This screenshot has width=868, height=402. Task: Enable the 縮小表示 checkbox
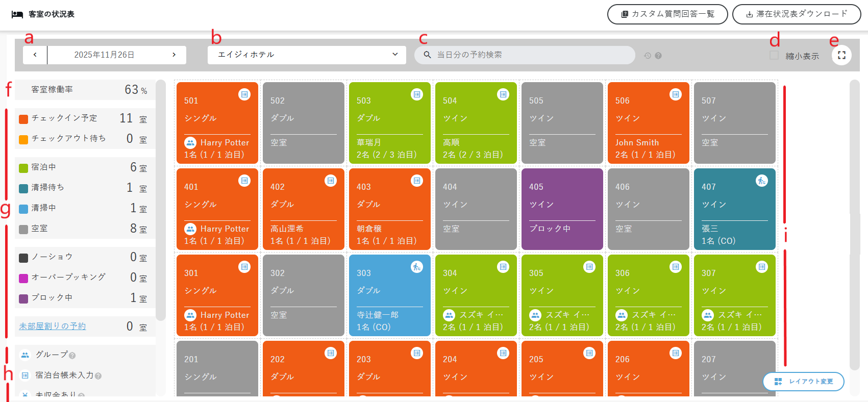pos(774,55)
